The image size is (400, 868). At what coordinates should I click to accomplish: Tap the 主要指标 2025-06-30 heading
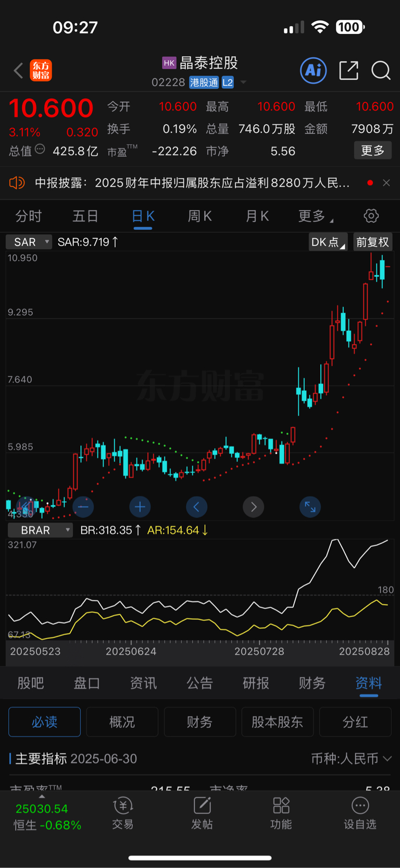pyautogui.click(x=76, y=759)
